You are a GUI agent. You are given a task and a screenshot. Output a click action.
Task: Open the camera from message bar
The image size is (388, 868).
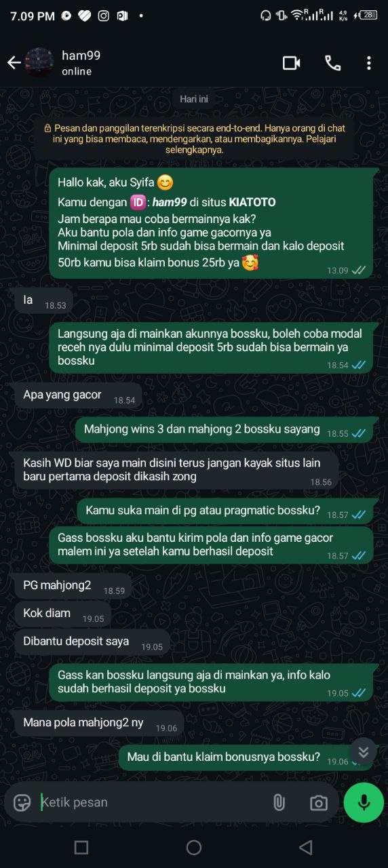coord(318,803)
